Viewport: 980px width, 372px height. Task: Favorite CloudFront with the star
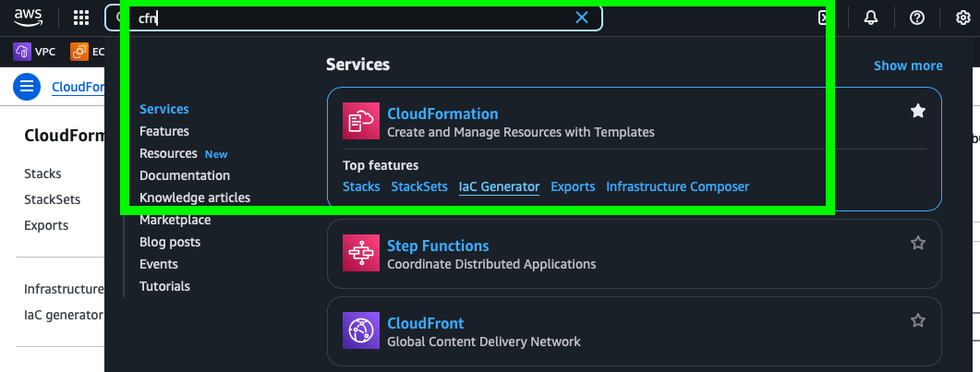pyautogui.click(x=917, y=321)
